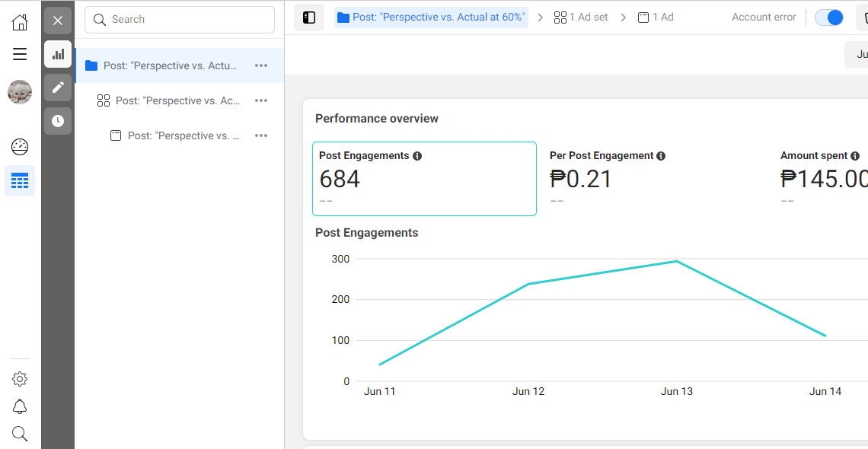Screen dimensions: 868x449
Task: Open more options for the campaign row
Action: tap(261, 65)
